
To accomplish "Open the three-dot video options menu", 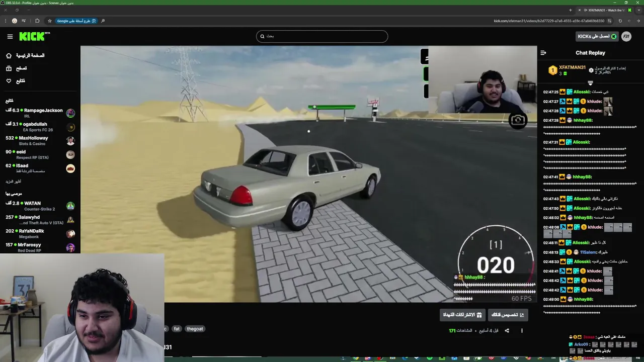I will click(522, 331).
